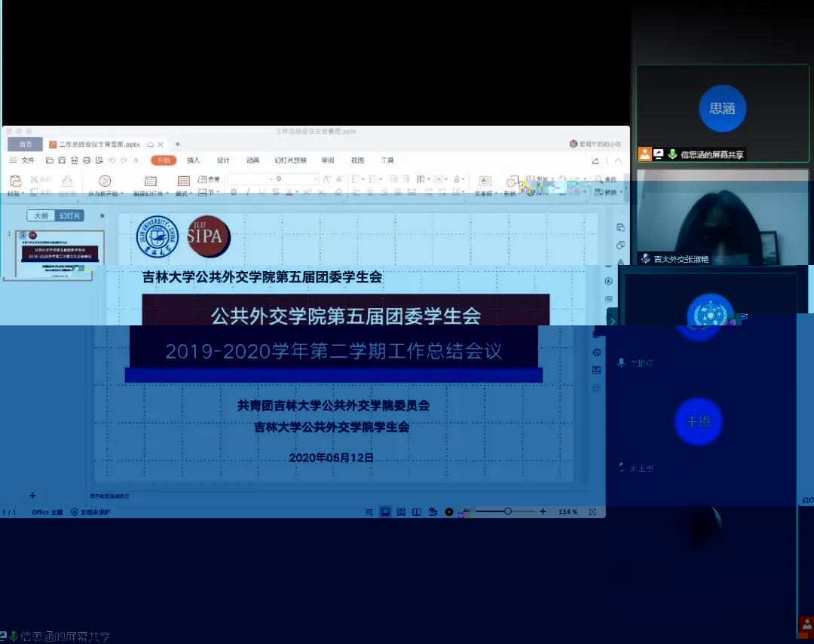The height and width of the screenshot is (644, 814).
Task: Open the 节 section dropdown
Action: point(209,193)
